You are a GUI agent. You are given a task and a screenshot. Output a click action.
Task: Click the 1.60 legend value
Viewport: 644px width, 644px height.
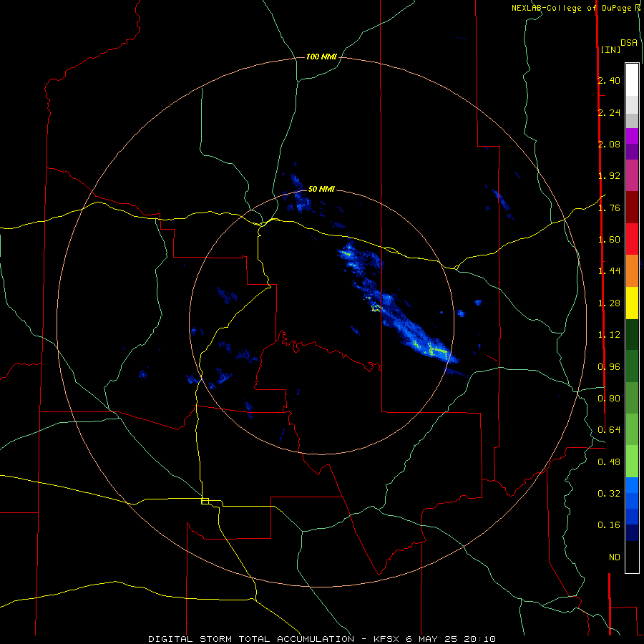(609, 240)
